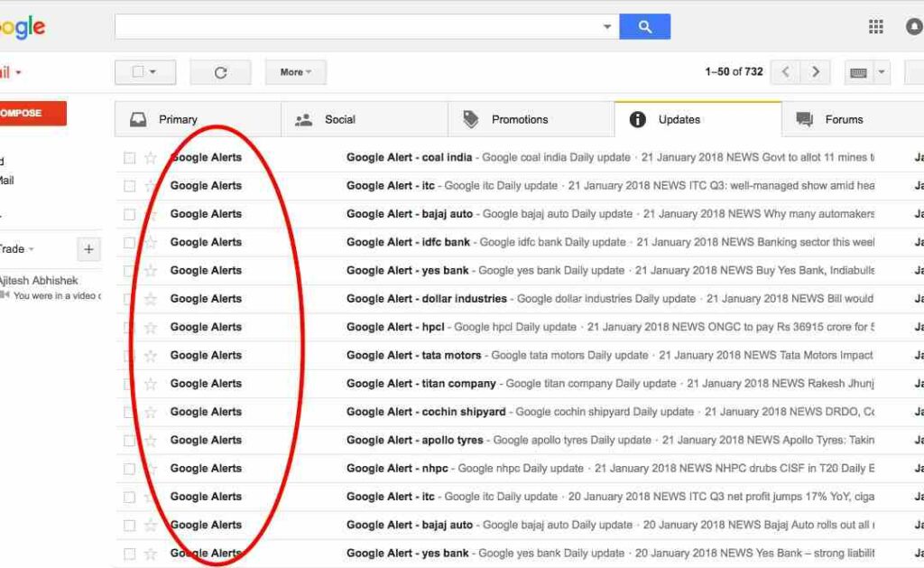The width and height of the screenshot is (924, 568).
Task: Click the Gmail search button
Action: [x=644, y=26]
